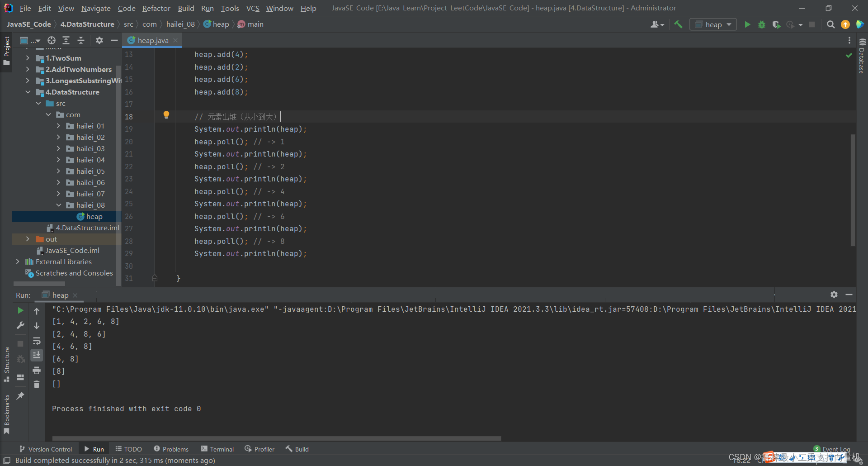The width and height of the screenshot is (868, 466).
Task: Select opened file with the target locate icon
Action: coord(52,40)
